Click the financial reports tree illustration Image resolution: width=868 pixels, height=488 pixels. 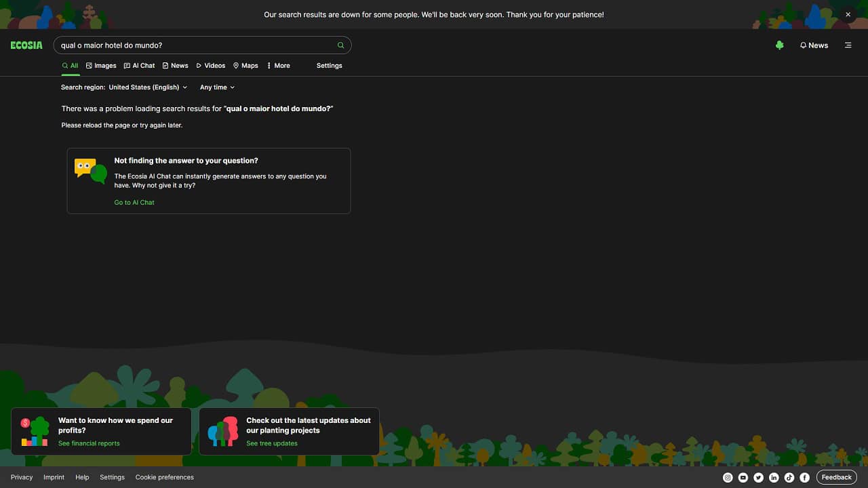tap(35, 431)
